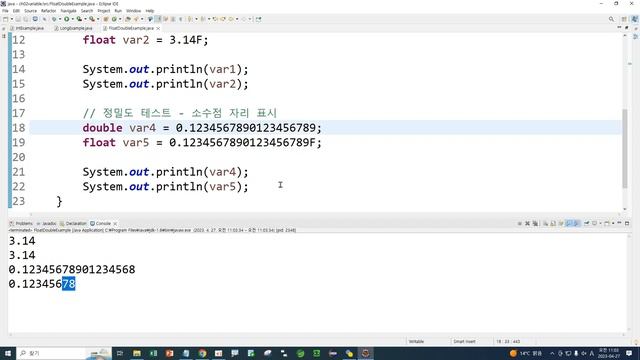This screenshot has width=640, height=360.
Task: Open the Navigate menu
Action: pyautogui.click(x=68, y=11)
